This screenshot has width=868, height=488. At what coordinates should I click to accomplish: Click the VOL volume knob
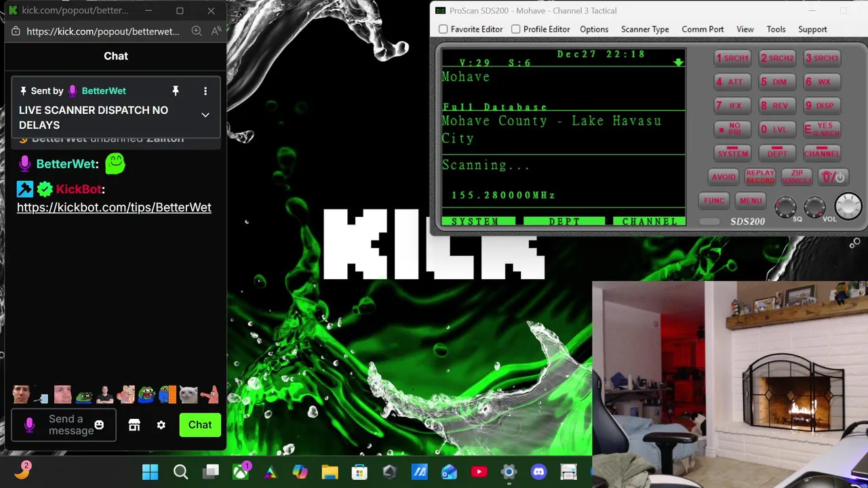coord(814,207)
